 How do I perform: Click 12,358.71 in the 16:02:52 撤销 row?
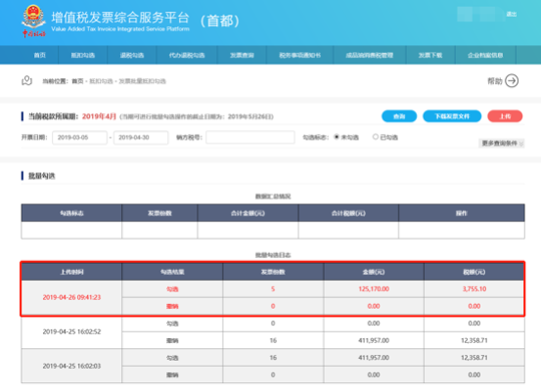point(474,340)
